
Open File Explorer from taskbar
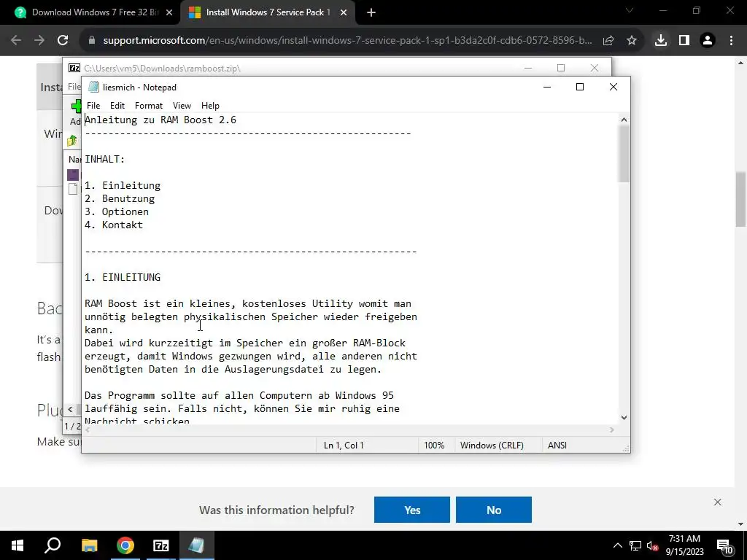(89, 545)
